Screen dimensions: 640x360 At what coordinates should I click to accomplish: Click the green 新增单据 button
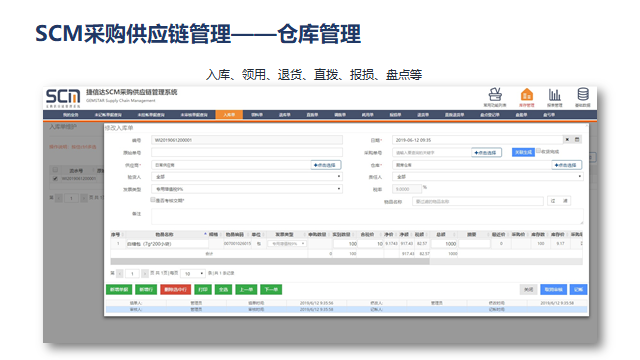119,290
